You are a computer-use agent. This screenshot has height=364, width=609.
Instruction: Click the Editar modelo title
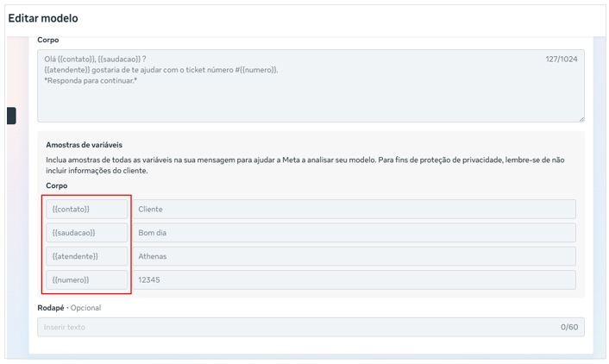[x=43, y=18]
